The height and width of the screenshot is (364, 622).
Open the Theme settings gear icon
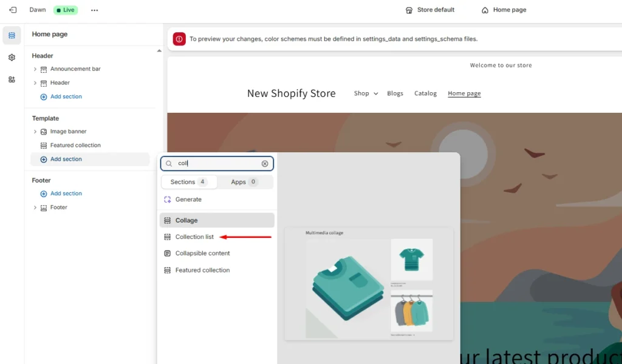coord(11,58)
